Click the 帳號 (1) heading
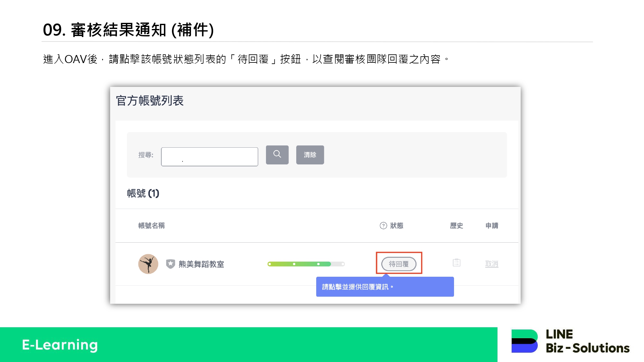This screenshot has width=644, height=362. pos(143,193)
